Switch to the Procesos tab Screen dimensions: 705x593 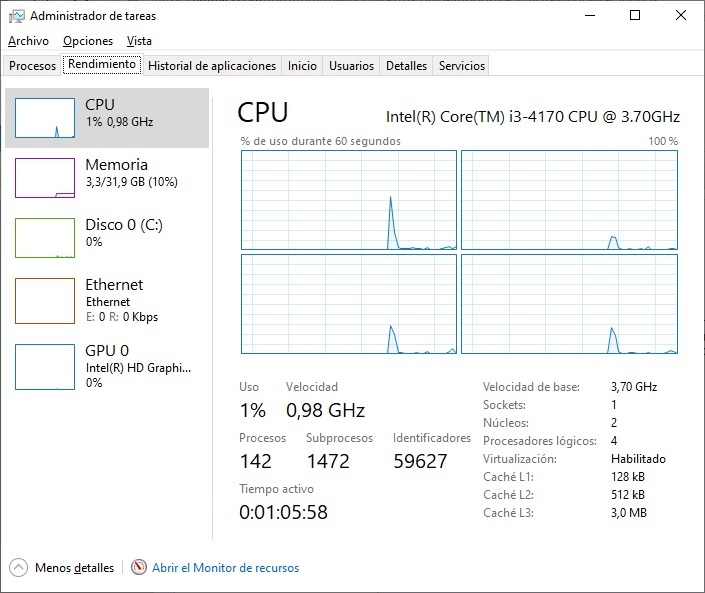pos(33,66)
